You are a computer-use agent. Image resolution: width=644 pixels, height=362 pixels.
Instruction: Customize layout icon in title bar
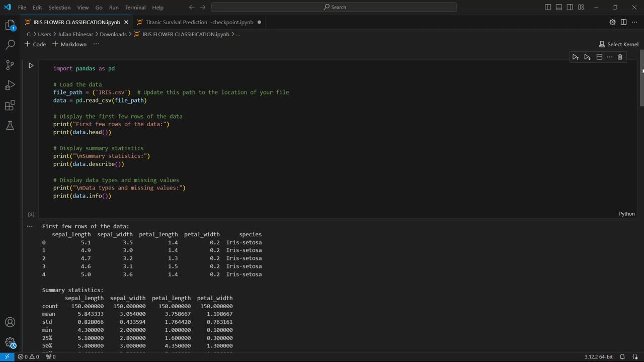click(581, 7)
